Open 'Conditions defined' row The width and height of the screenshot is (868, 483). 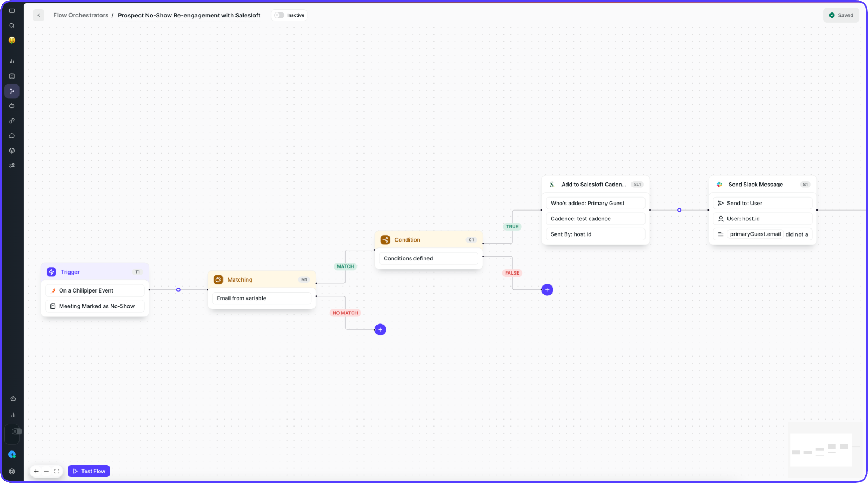[429, 259]
